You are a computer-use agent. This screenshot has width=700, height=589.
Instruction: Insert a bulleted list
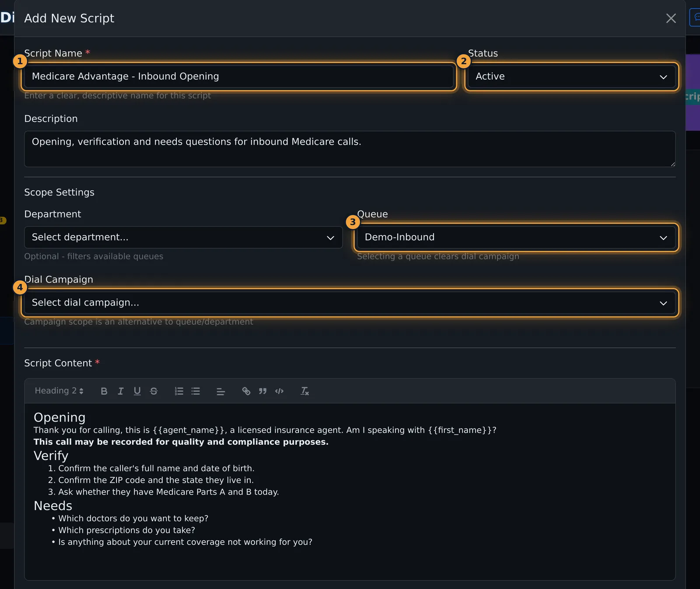pyautogui.click(x=196, y=391)
